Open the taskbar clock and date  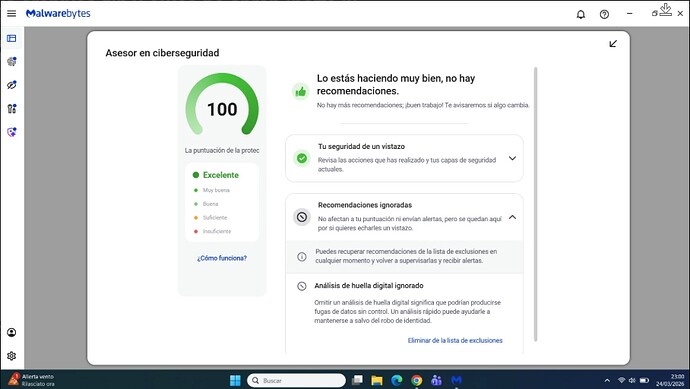(670, 380)
